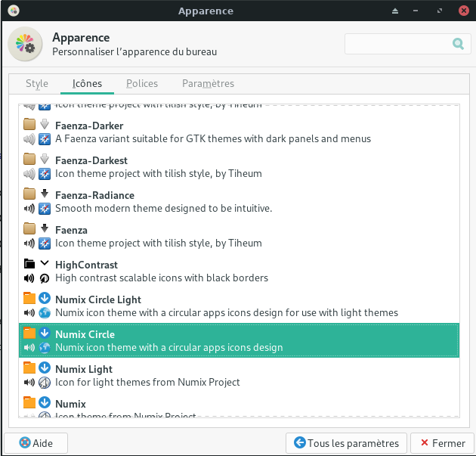Click Tous les paramètres button
This screenshot has width=476, height=456.
(x=347, y=443)
